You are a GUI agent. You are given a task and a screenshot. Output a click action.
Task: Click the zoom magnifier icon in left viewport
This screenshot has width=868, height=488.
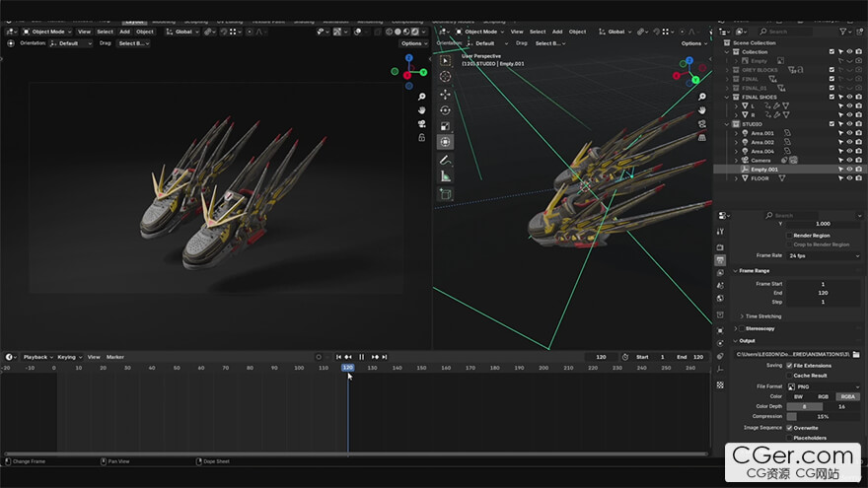point(422,97)
